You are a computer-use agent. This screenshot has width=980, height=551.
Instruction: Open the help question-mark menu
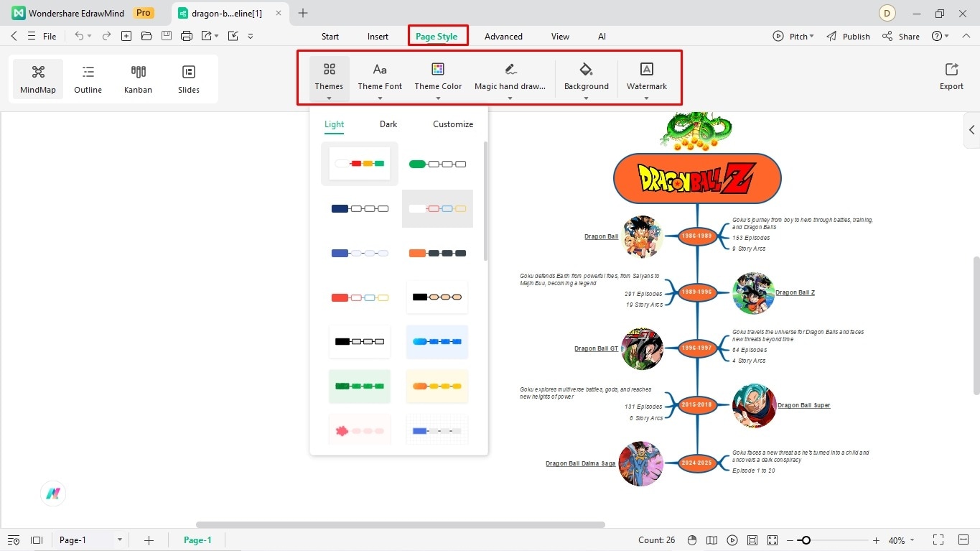(x=940, y=37)
